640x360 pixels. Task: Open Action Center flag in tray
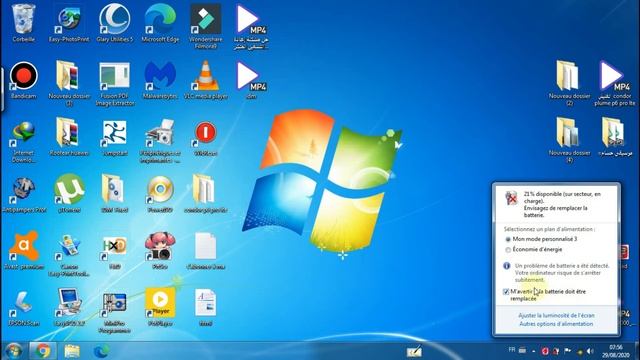[567, 351]
